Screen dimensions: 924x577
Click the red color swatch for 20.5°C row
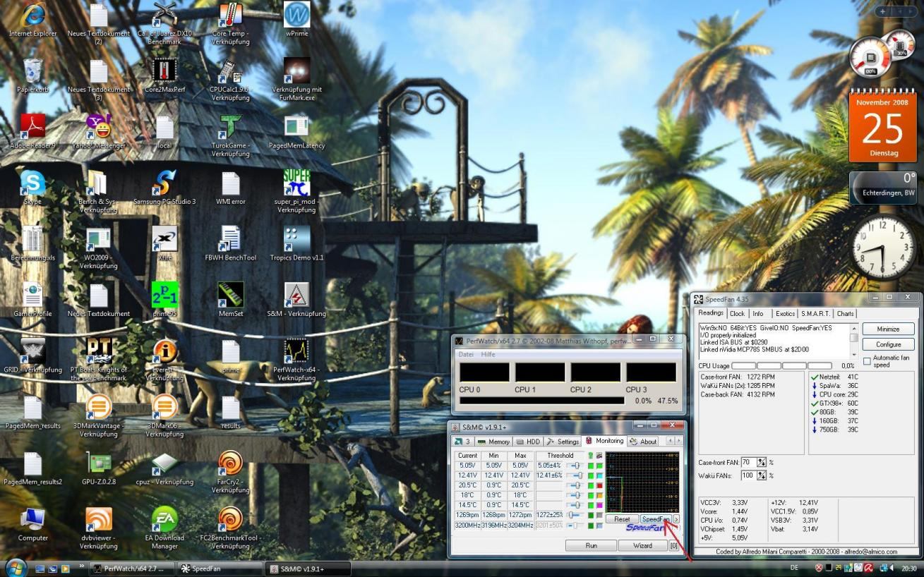point(599,485)
